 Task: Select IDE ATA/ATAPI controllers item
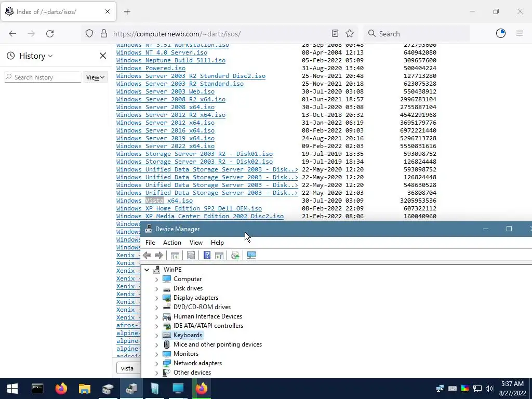(208, 326)
